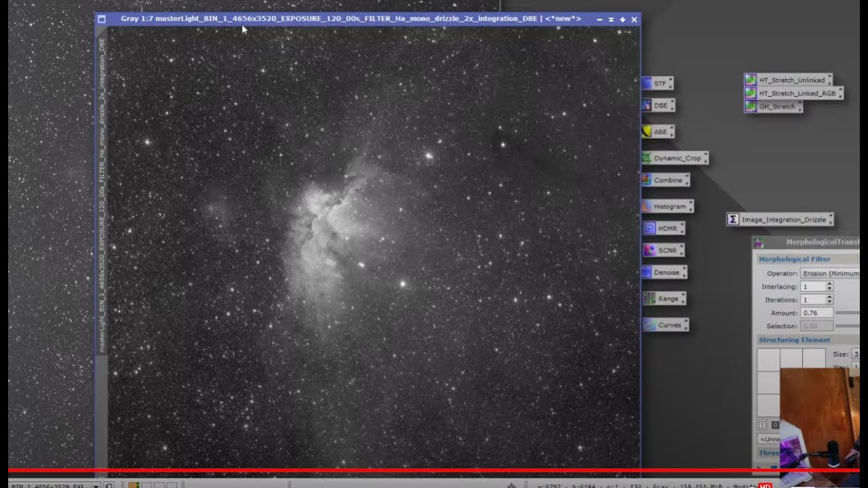Click the Amount slider track
Image resolution: width=868 pixels, height=488 pixels.
tap(848, 313)
